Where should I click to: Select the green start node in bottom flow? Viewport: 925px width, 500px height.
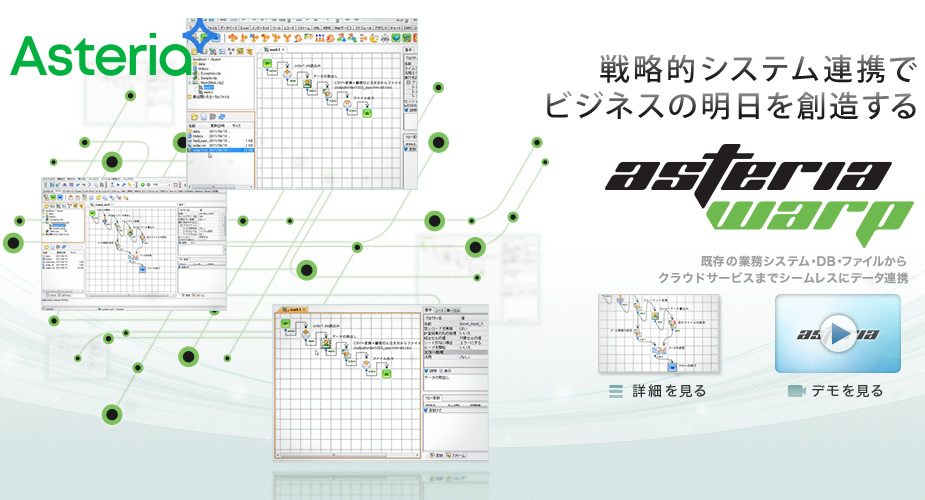285,323
